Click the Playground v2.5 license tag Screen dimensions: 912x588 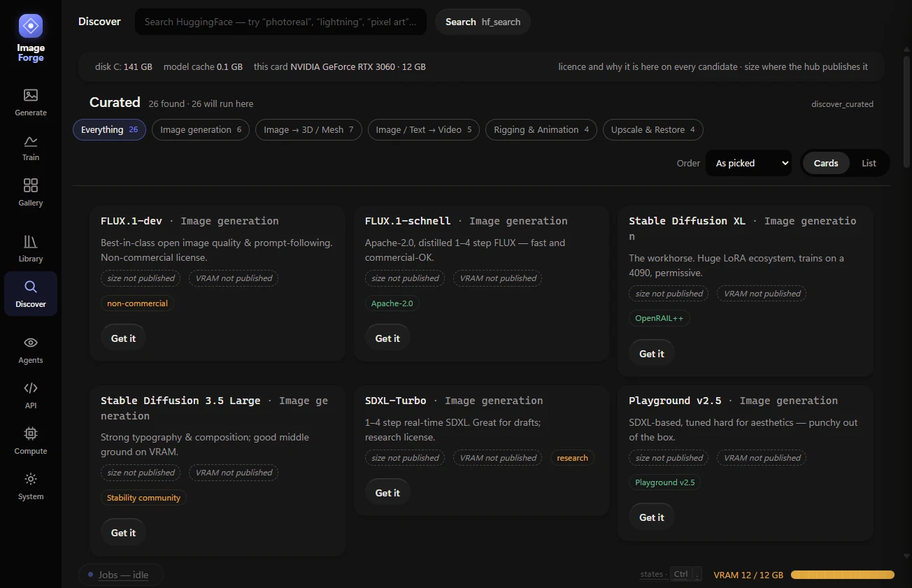(x=665, y=482)
